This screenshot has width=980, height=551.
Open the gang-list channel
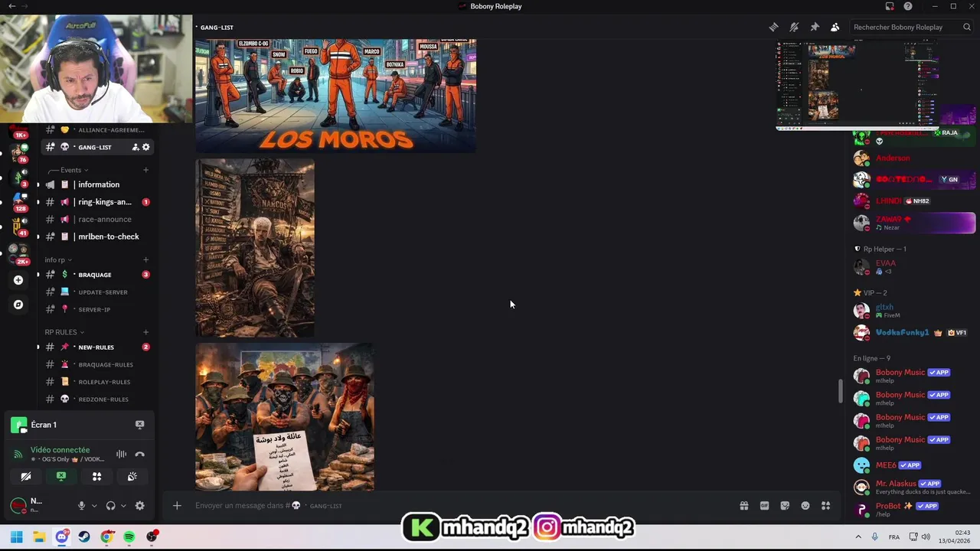(96, 147)
